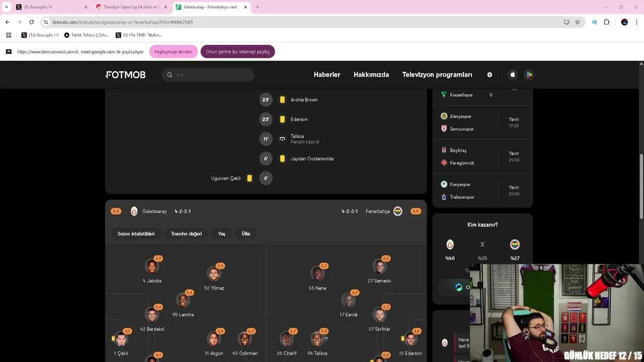Select the Yaş lineup filter
The width and height of the screenshot is (644, 362).
point(221,234)
